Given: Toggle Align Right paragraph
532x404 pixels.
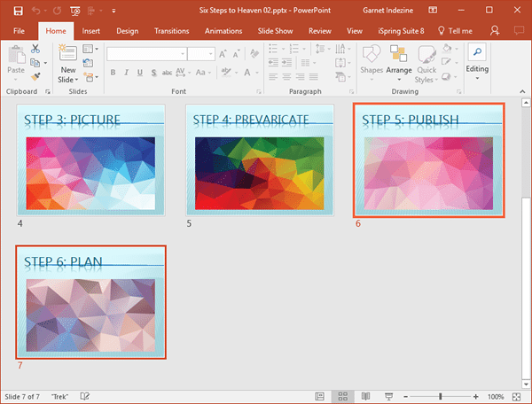Looking at the screenshot, I should click(x=301, y=77).
